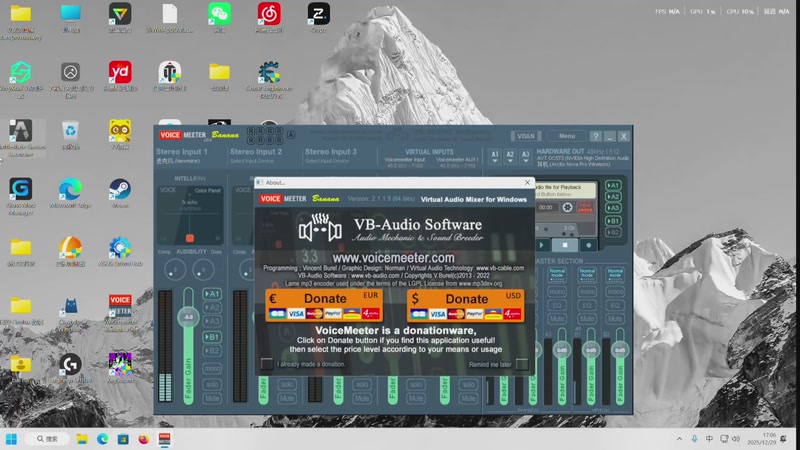This screenshot has height=450, width=800.
Task: Open the Recycle Bin desktop icon
Action: pyautogui.click(x=70, y=135)
